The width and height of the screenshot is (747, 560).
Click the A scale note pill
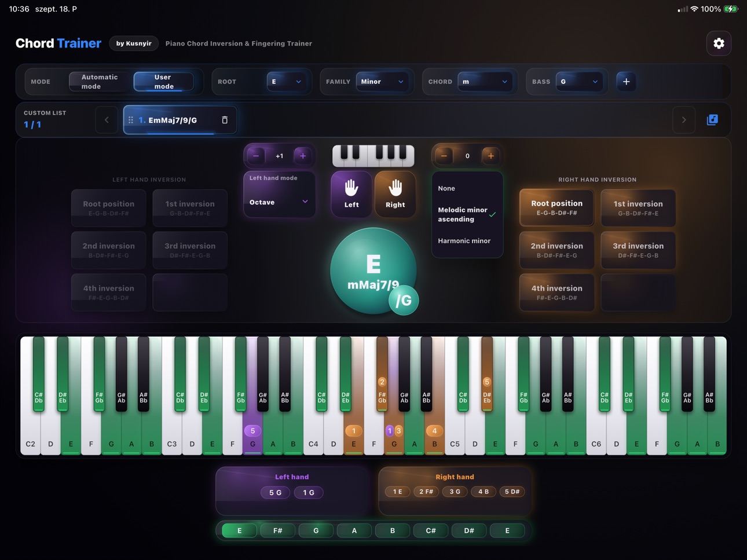tap(354, 530)
